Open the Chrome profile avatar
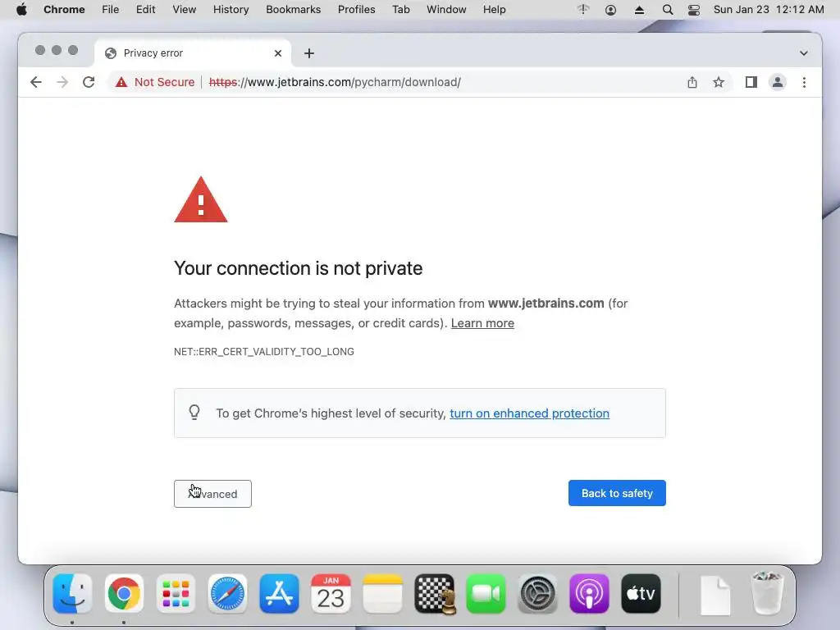This screenshot has height=630, width=840. coord(778,82)
